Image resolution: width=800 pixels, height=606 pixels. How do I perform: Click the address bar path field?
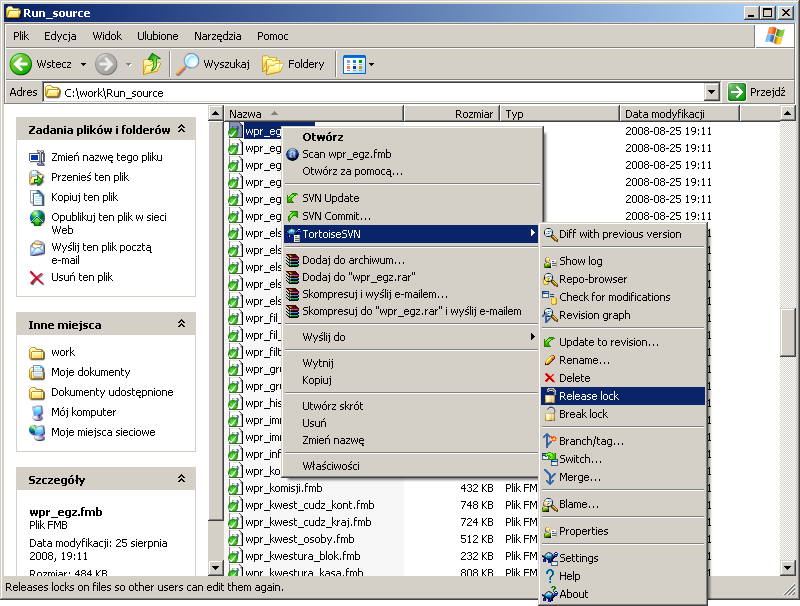click(374, 92)
